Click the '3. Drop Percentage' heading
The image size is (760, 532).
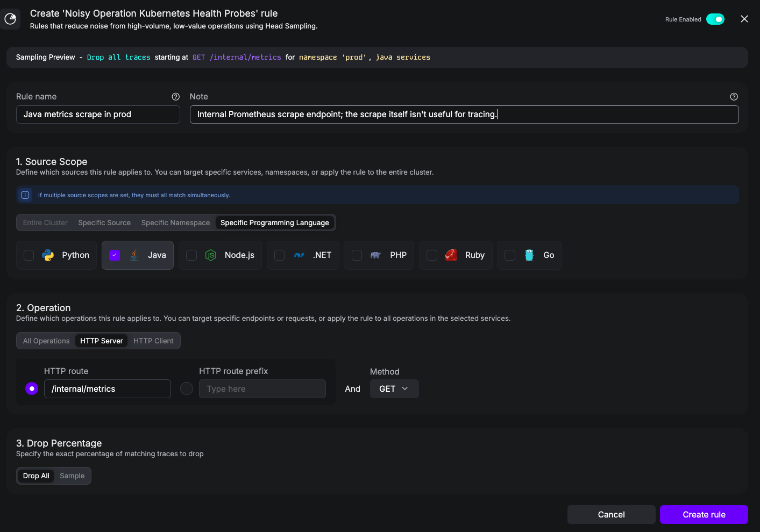(59, 443)
